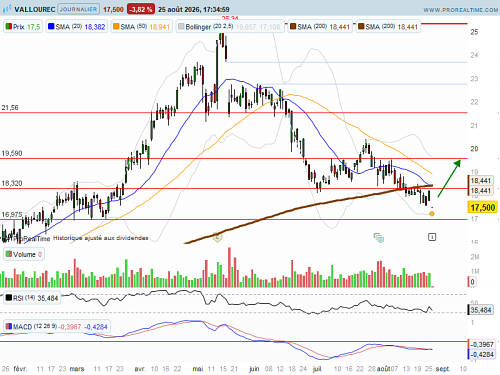
Task: Click the 21,56 resistance level label
Action: [x=10, y=108]
